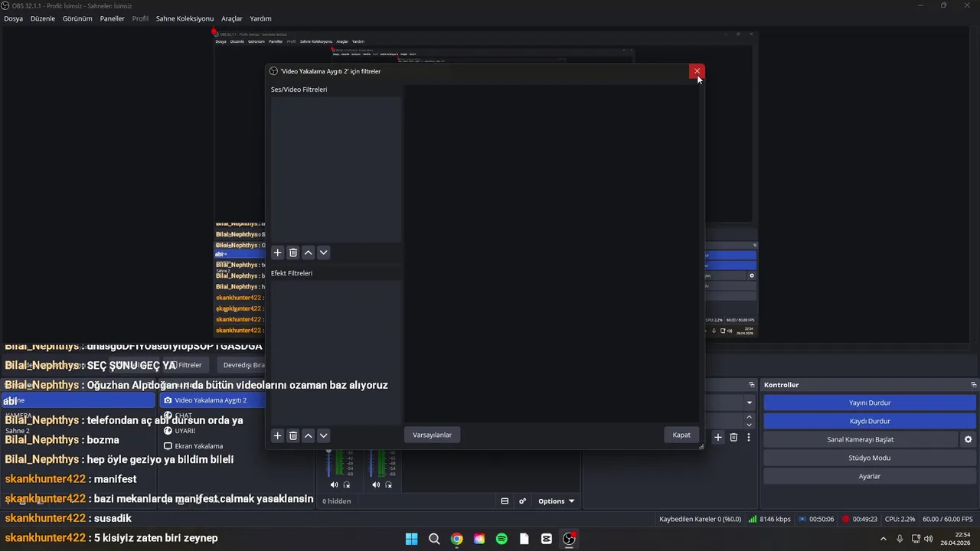
Task: Click streaming timer 00:50:06
Action: [816, 519]
